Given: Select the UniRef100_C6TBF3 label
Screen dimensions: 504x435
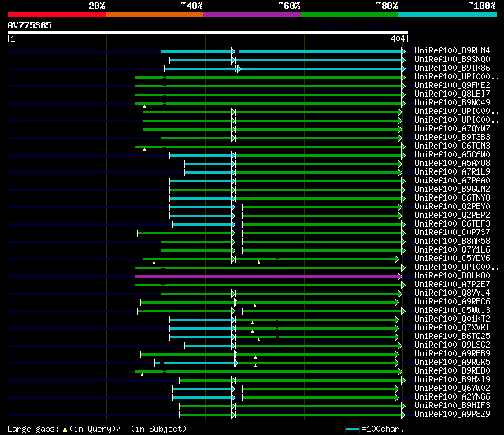Looking at the screenshot, I should (x=452, y=224).
